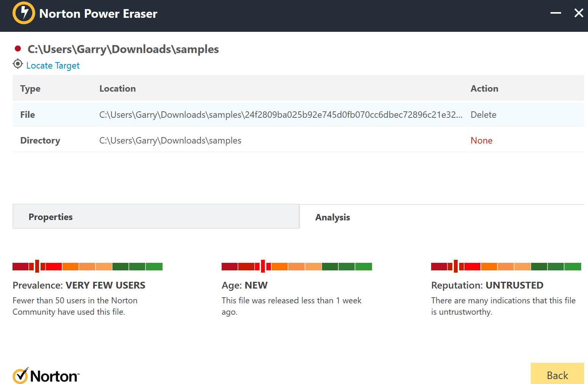Click the Action column header

[484, 89]
